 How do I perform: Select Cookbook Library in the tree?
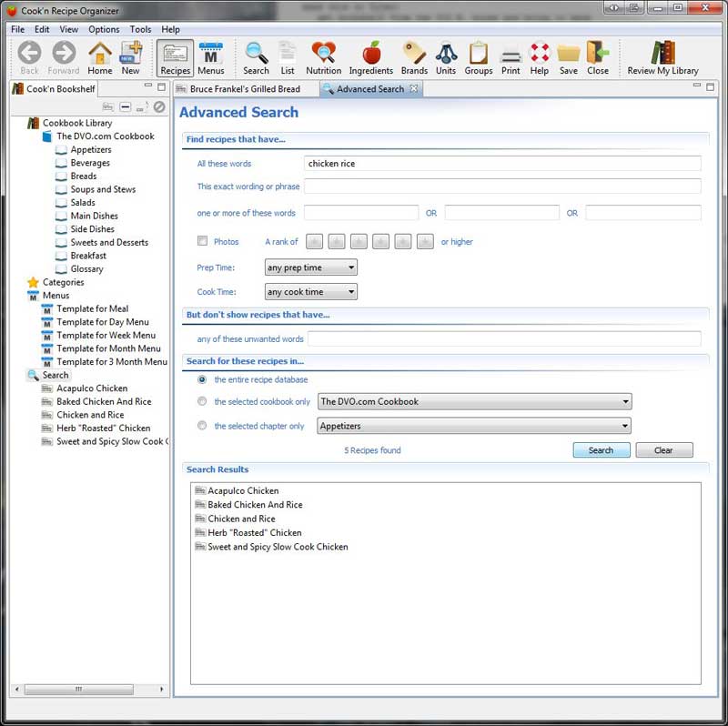tap(77, 123)
